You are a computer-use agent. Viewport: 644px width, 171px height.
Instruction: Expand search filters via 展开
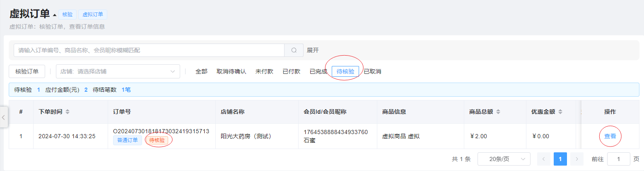[313, 50]
